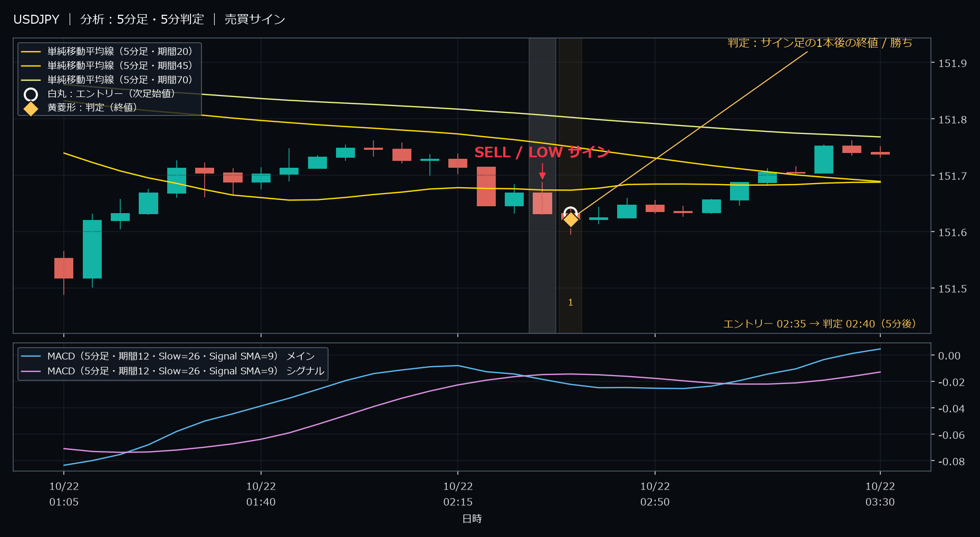Image resolution: width=980 pixels, height=537 pixels.
Task: Click the white circle icon in the legend
Action: tap(31, 94)
